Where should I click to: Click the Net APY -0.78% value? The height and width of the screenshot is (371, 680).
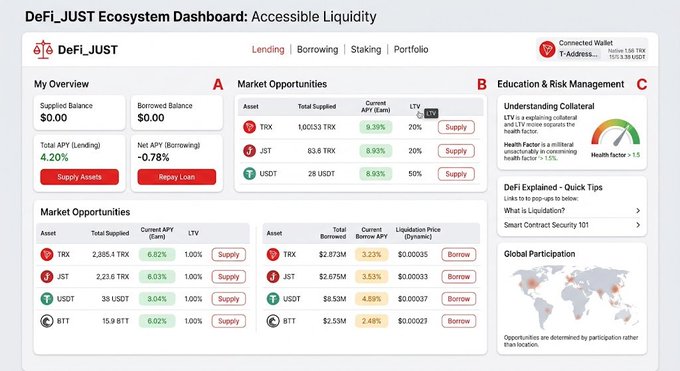point(153,158)
